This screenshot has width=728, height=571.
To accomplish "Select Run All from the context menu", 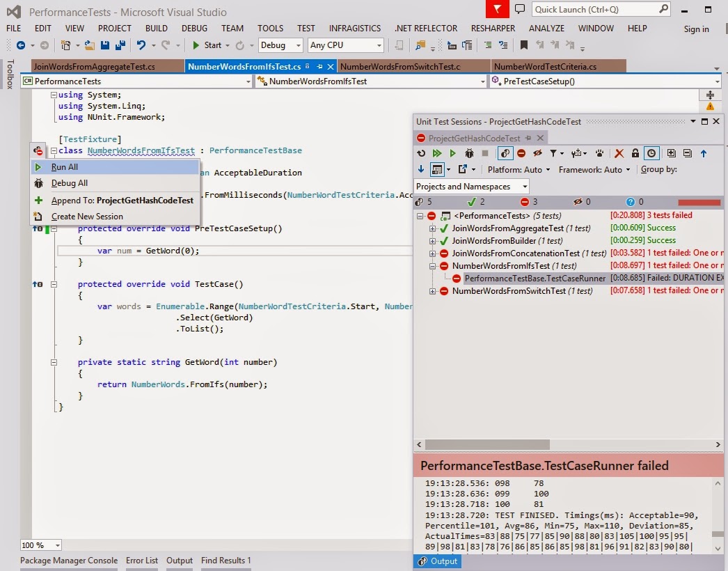I will click(x=115, y=167).
